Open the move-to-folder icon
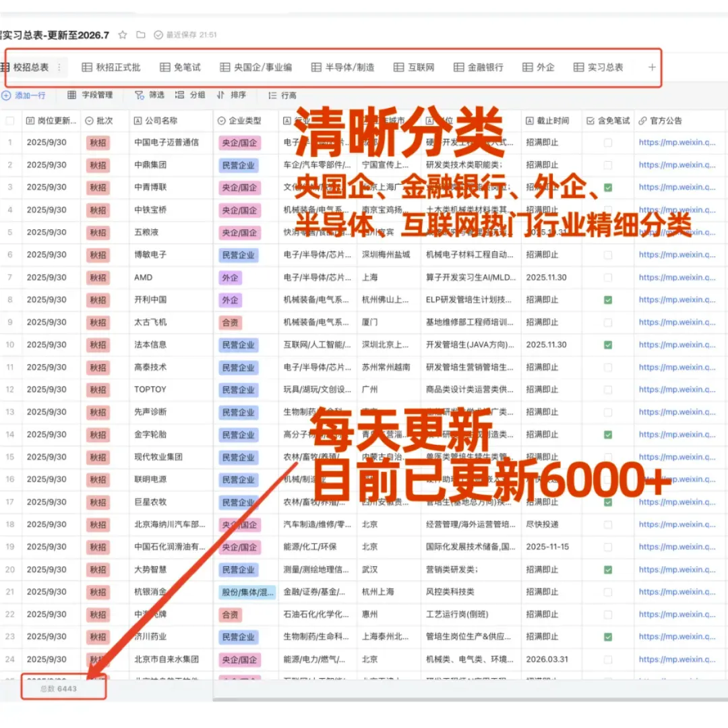 pos(141,35)
